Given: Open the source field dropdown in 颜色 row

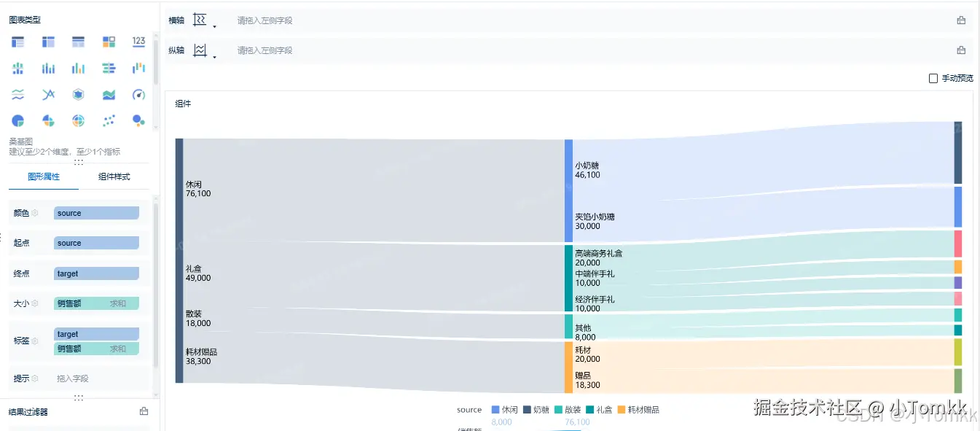Looking at the screenshot, I should (96, 213).
